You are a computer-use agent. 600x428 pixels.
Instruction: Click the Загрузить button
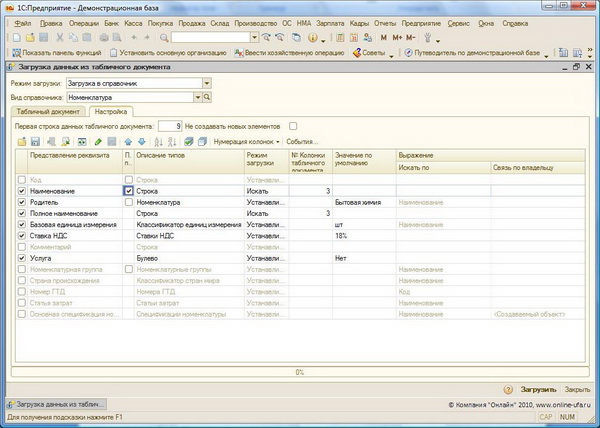[x=538, y=390]
